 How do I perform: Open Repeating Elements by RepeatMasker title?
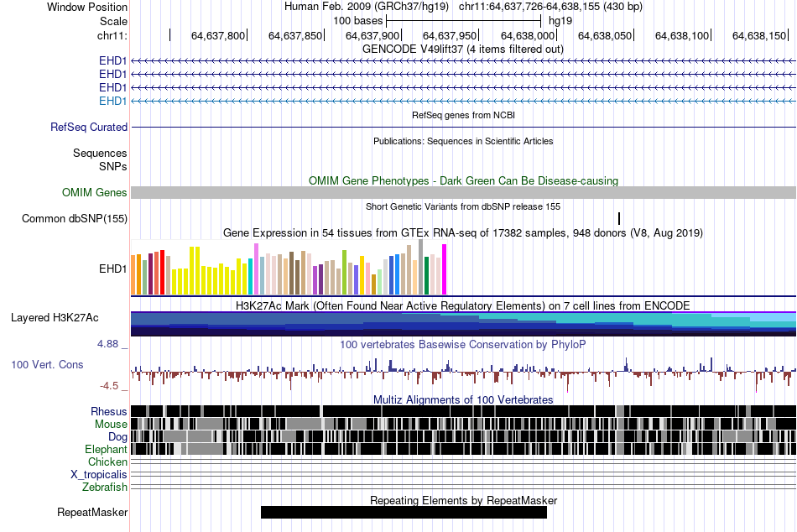tap(463, 501)
